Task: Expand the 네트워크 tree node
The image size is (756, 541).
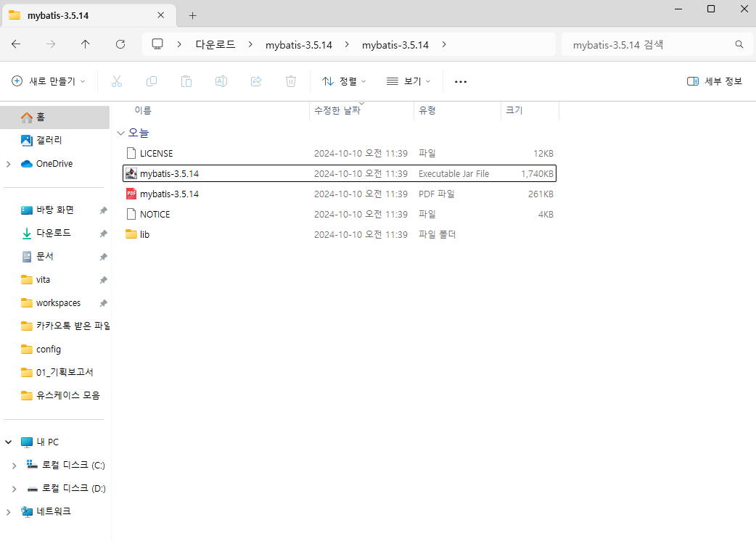Action: coord(8,511)
